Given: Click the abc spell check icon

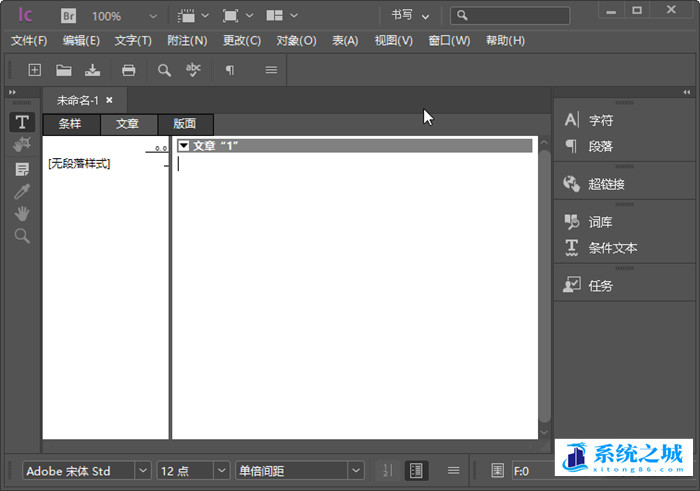Looking at the screenshot, I should 193,70.
